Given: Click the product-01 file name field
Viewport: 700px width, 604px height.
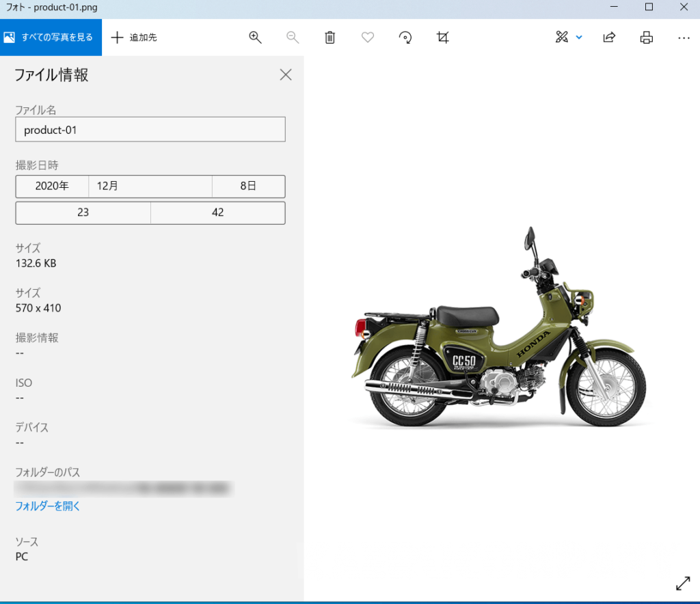Looking at the screenshot, I should click(150, 130).
